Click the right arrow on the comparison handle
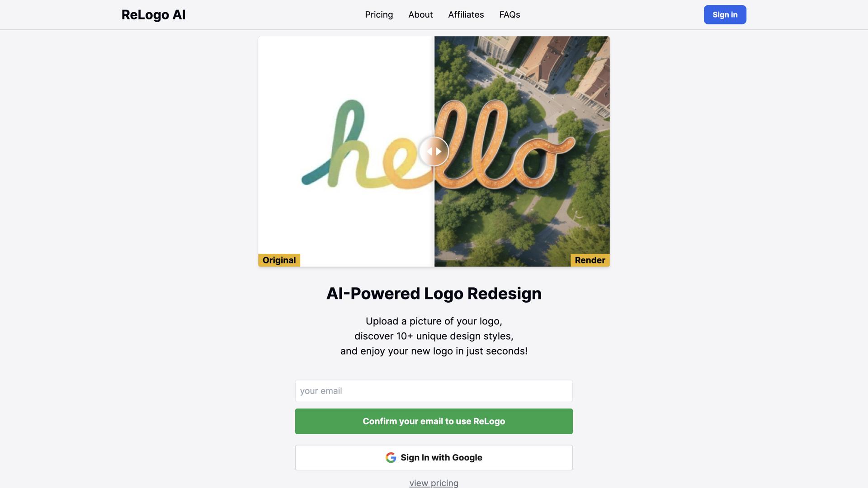This screenshot has width=868, height=488. pyautogui.click(x=439, y=151)
